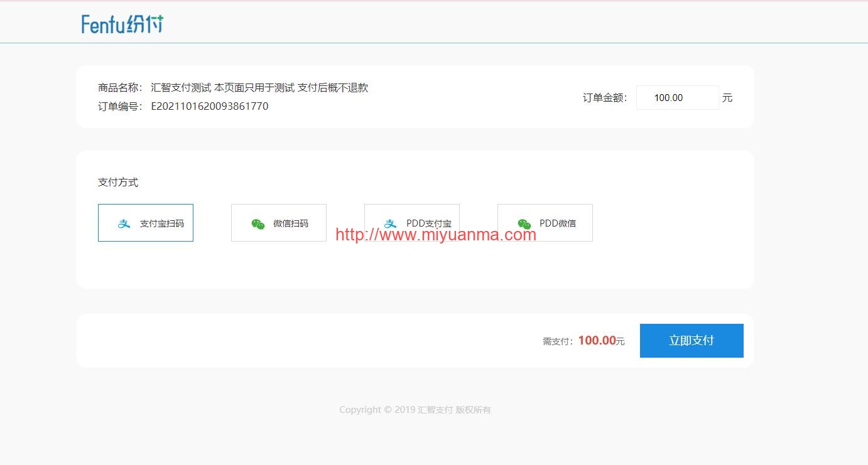Click the Alipay icon in 支付宝扫码
Image resolution: width=868 pixels, height=465 pixels.
[124, 223]
